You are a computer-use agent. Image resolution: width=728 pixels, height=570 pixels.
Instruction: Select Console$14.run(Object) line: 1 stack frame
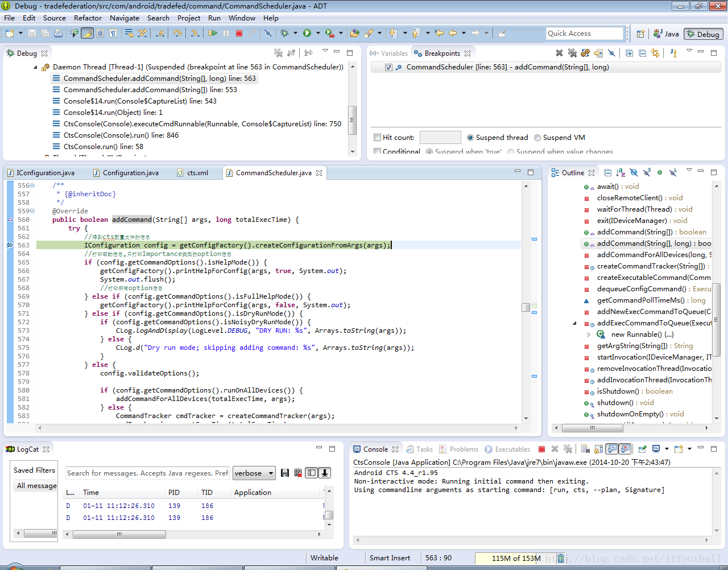point(113,113)
